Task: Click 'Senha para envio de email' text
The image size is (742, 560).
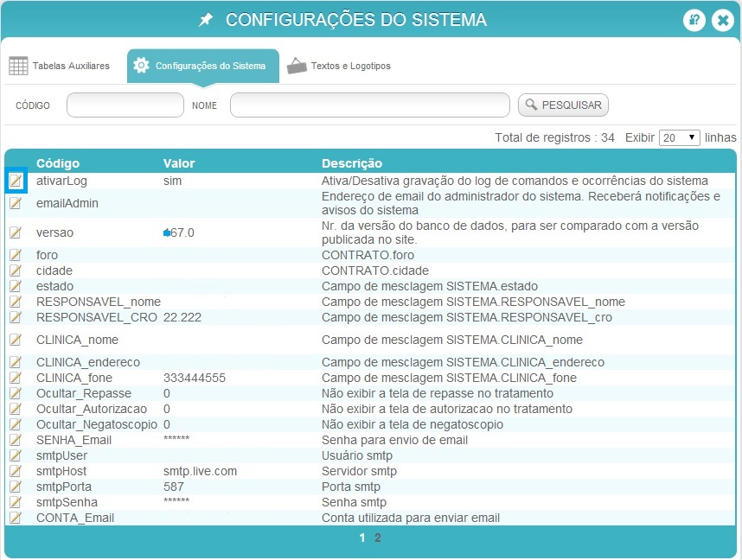Action: point(394,440)
